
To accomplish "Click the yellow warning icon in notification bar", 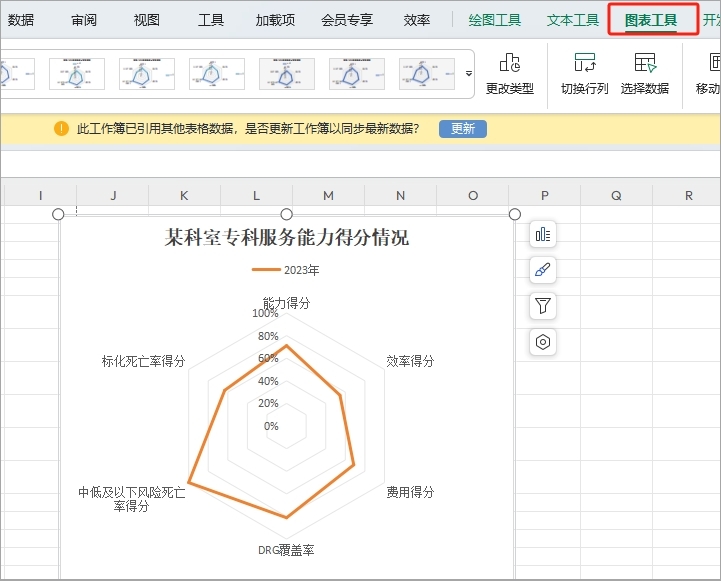I will click(x=61, y=129).
